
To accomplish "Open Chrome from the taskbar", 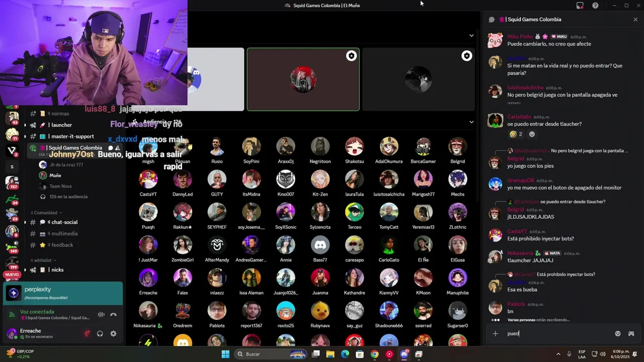I will pyautogui.click(x=374, y=354).
